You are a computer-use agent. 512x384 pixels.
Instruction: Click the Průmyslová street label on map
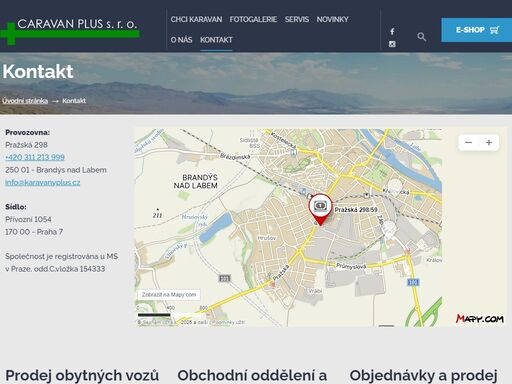pos(351,266)
